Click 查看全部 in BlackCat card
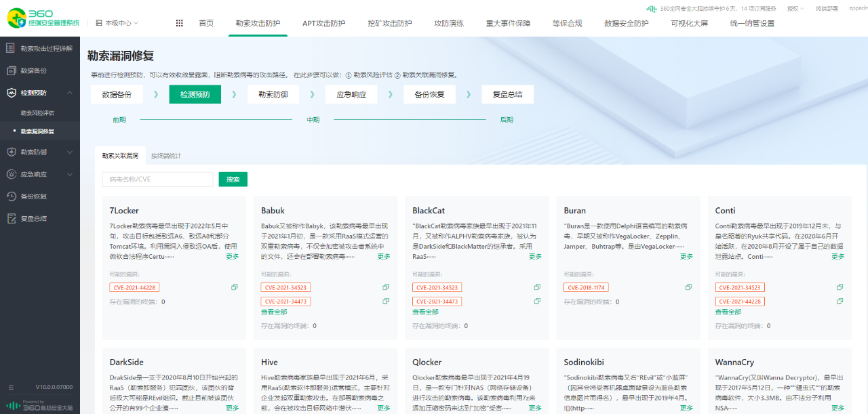The image size is (868, 414). pyautogui.click(x=426, y=312)
